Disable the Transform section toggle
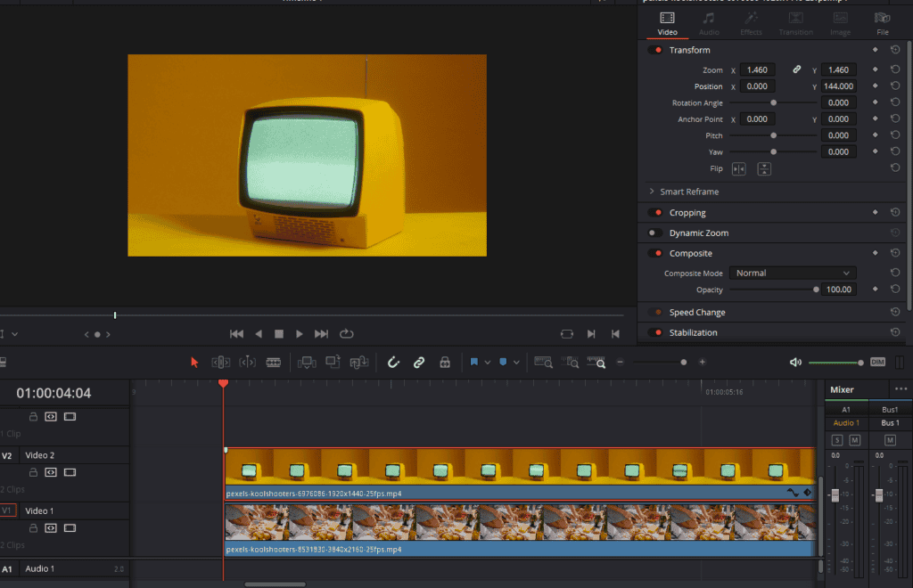Image resolution: width=913 pixels, height=588 pixels. pos(655,50)
